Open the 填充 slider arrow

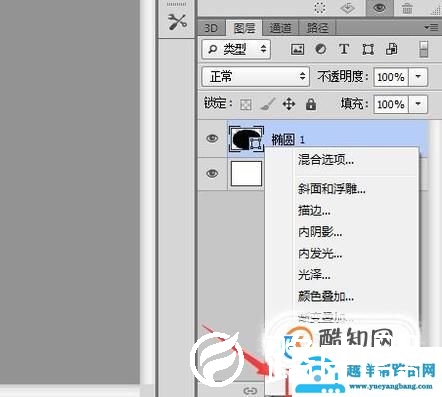coord(418,105)
